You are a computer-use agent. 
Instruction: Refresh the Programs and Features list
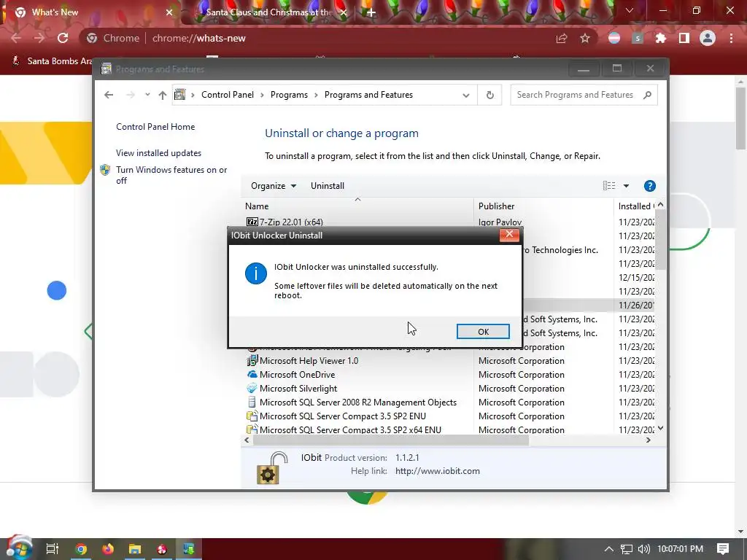pos(489,96)
